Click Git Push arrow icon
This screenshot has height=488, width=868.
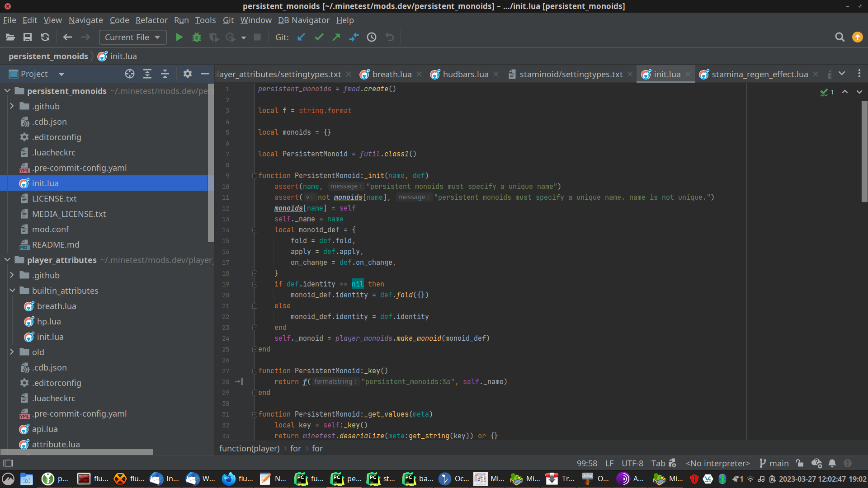tap(336, 38)
